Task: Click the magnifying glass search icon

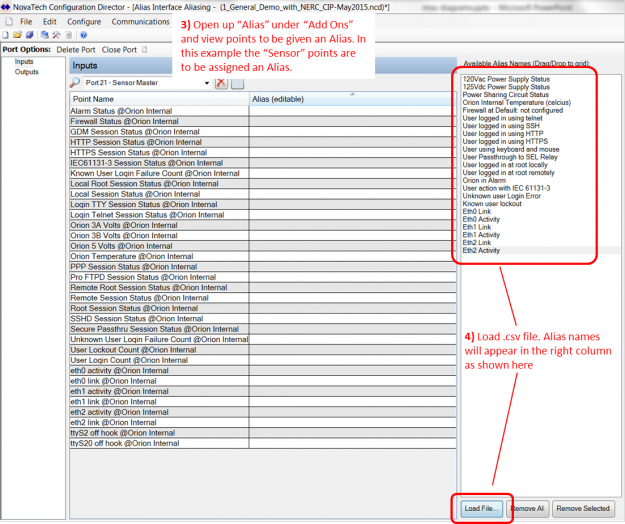Action: coord(75,82)
